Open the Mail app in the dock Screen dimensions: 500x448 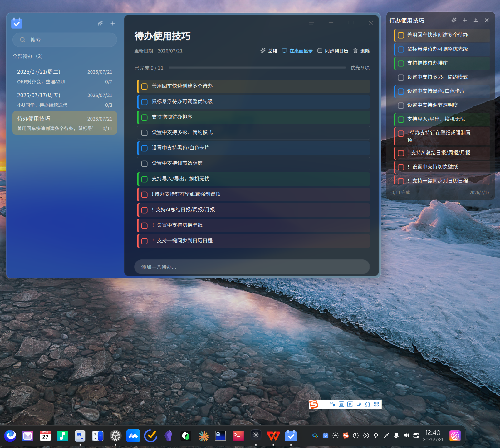click(27, 436)
